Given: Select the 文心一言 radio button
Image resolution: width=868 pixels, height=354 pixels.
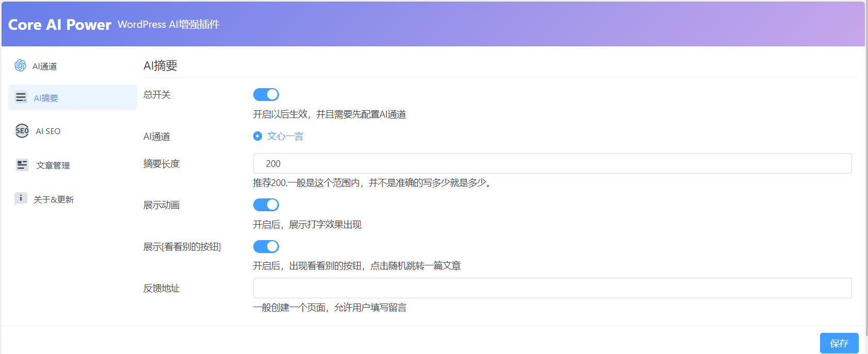Looking at the screenshot, I should click(x=257, y=136).
